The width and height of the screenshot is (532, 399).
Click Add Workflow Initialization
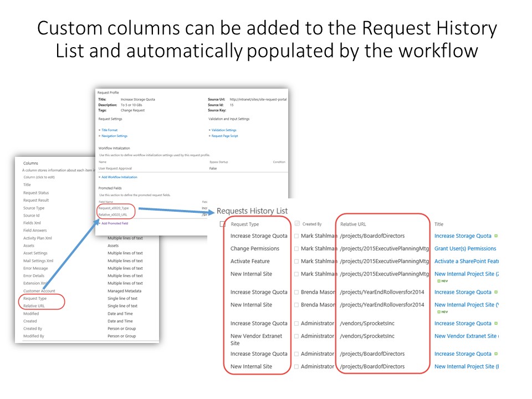pos(119,177)
